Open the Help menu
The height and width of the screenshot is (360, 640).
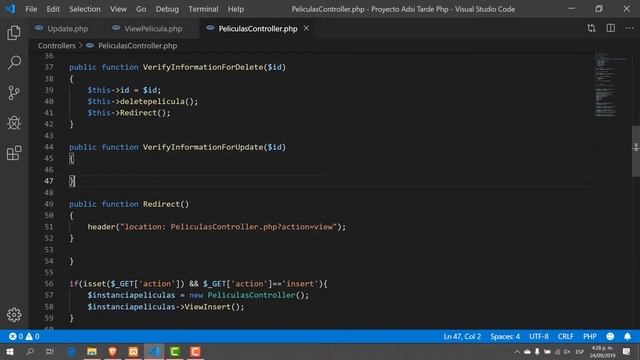[x=236, y=9]
